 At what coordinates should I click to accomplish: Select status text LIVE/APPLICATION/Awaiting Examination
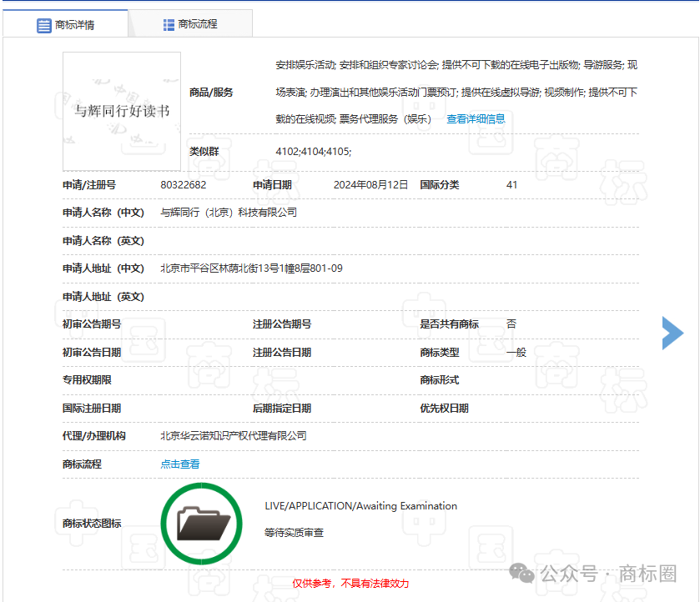(360, 505)
